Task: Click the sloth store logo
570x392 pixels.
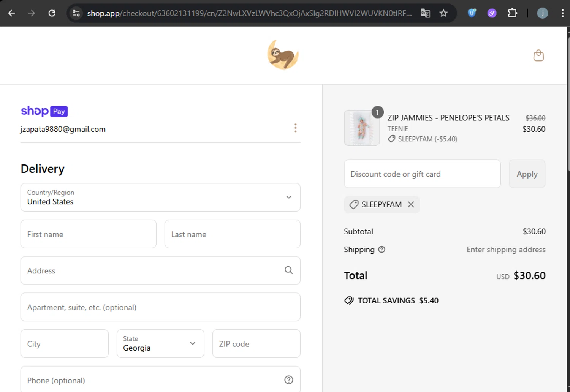Action: 283,55
